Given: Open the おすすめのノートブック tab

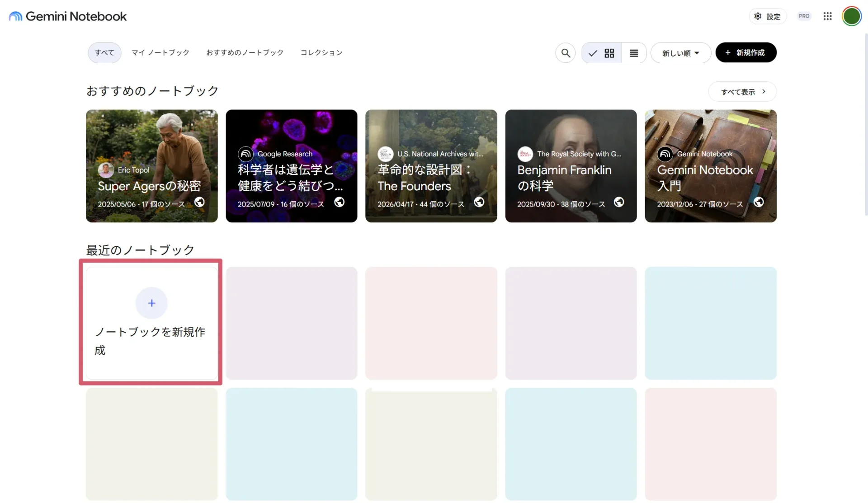Looking at the screenshot, I should (x=245, y=53).
